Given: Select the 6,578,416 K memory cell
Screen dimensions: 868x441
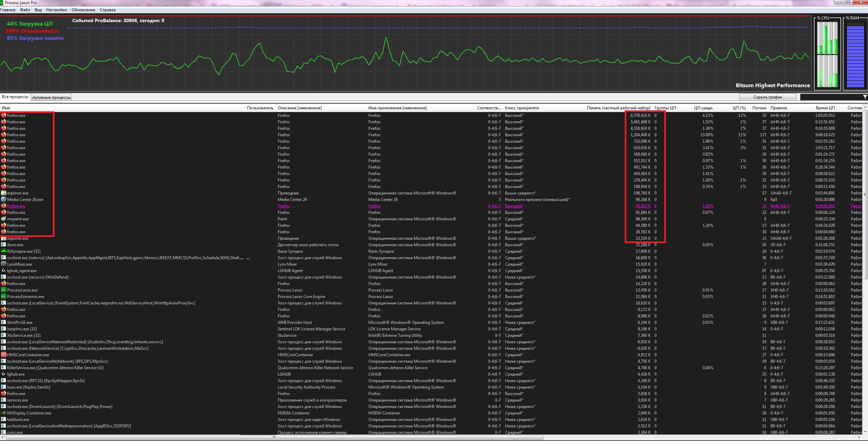Looking at the screenshot, I should pos(640,115).
